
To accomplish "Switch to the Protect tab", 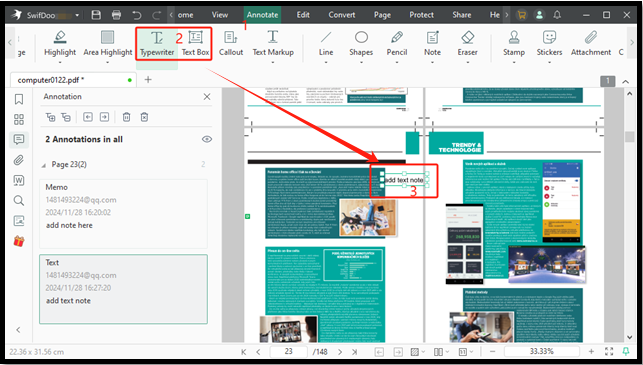I will [422, 15].
